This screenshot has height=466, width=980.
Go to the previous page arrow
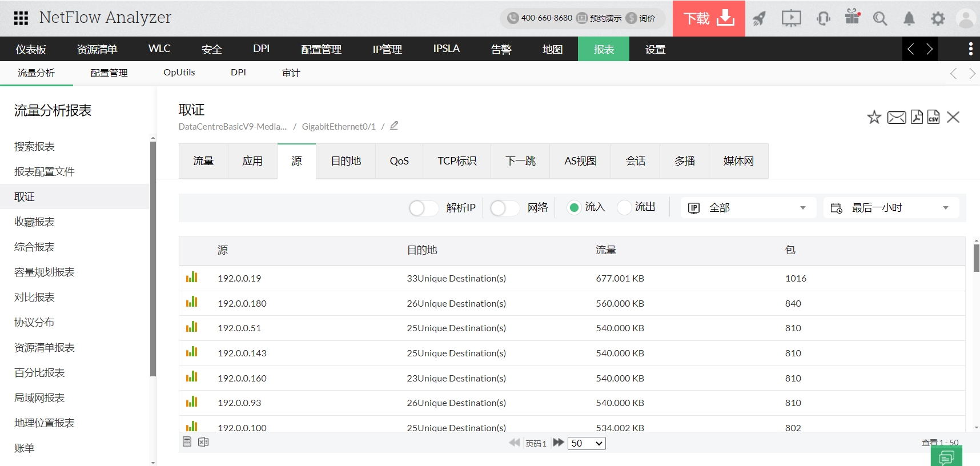point(515,443)
